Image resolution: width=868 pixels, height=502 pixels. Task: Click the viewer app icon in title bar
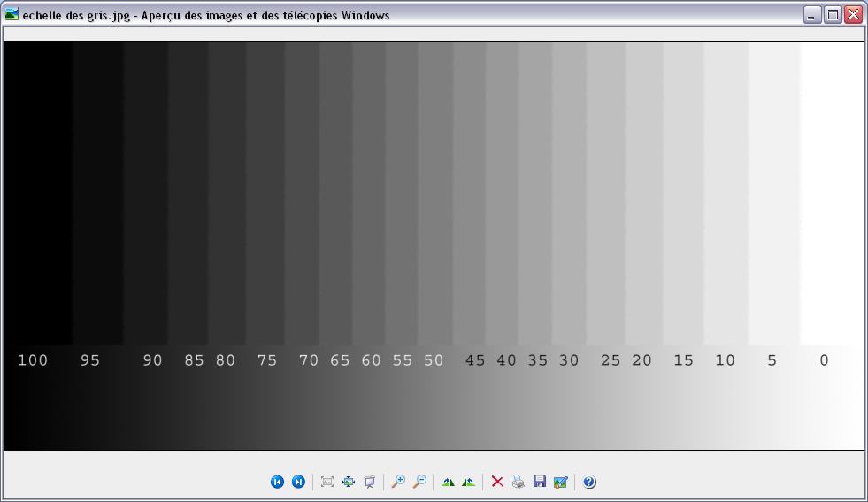pyautogui.click(x=12, y=14)
